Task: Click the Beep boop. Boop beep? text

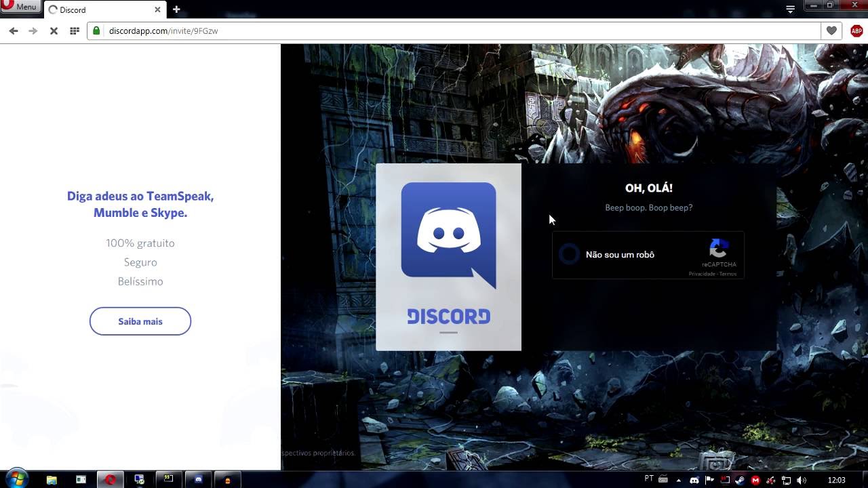Action: click(x=649, y=208)
